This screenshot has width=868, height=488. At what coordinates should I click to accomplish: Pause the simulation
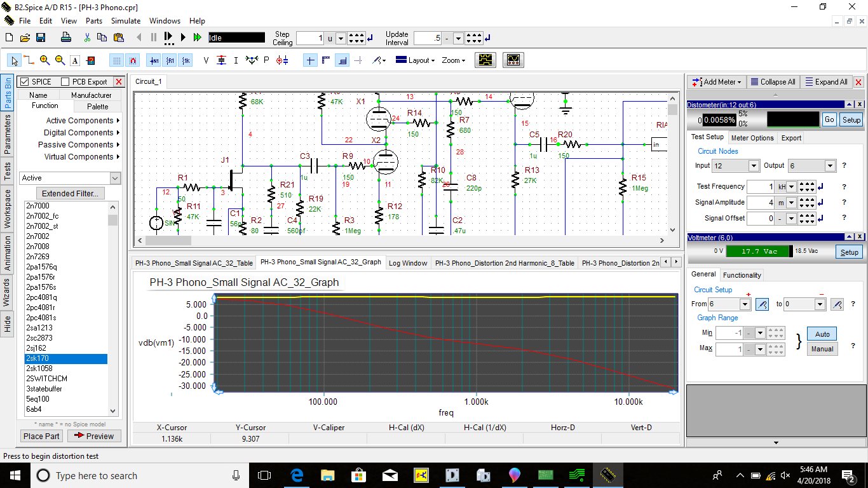pos(153,38)
